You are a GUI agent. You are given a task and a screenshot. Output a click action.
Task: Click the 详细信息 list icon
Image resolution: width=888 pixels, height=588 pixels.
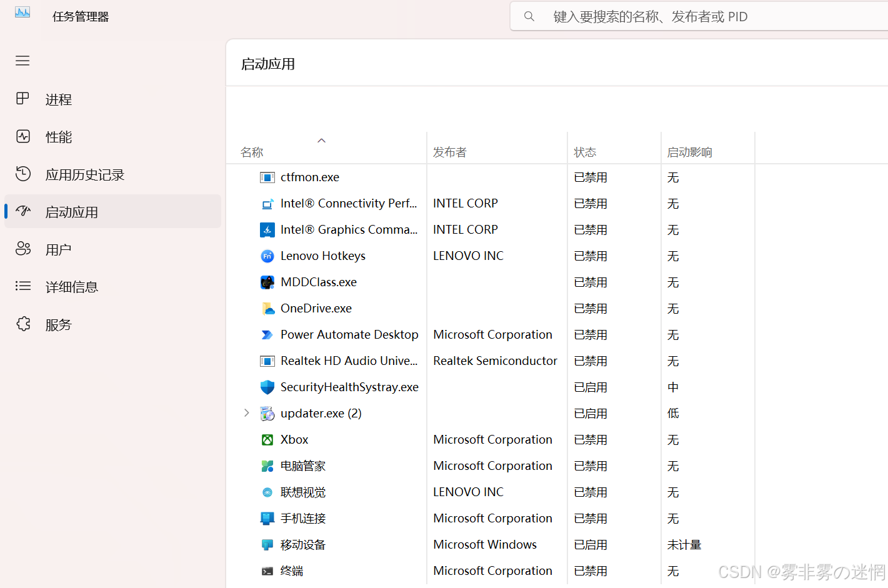23,286
